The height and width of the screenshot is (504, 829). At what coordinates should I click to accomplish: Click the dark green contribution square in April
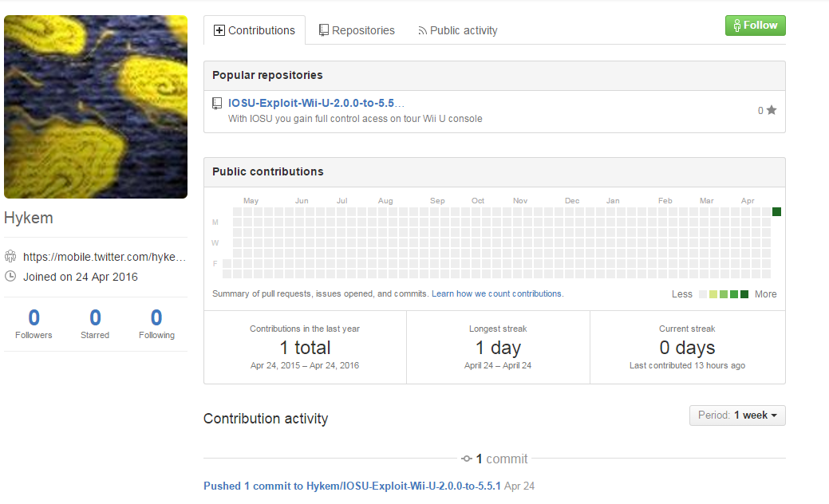pyautogui.click(x=776, y=212)
